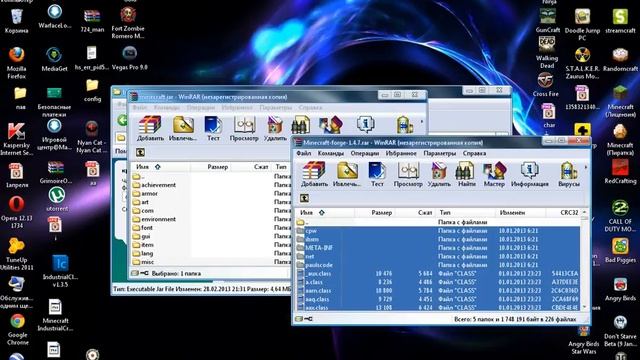
Task: Open Корзина recycle bin icon
Action: [x=16, y=21]
